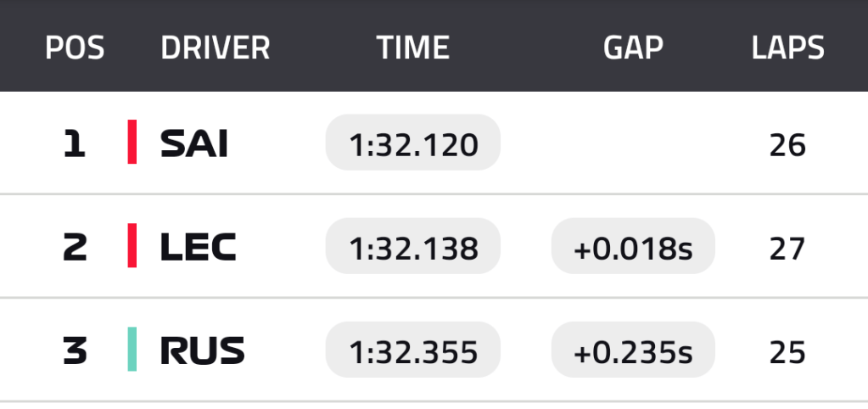Click the red team bar beside LEC
Viewport: 868px width, 409px height.
(x=132, y=246)
